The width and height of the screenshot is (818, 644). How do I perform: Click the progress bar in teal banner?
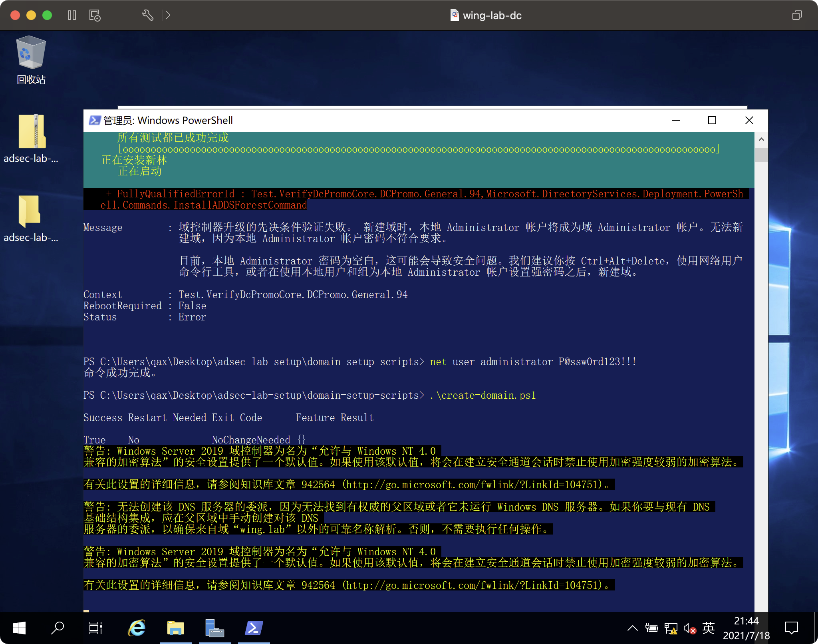[419, 149]
